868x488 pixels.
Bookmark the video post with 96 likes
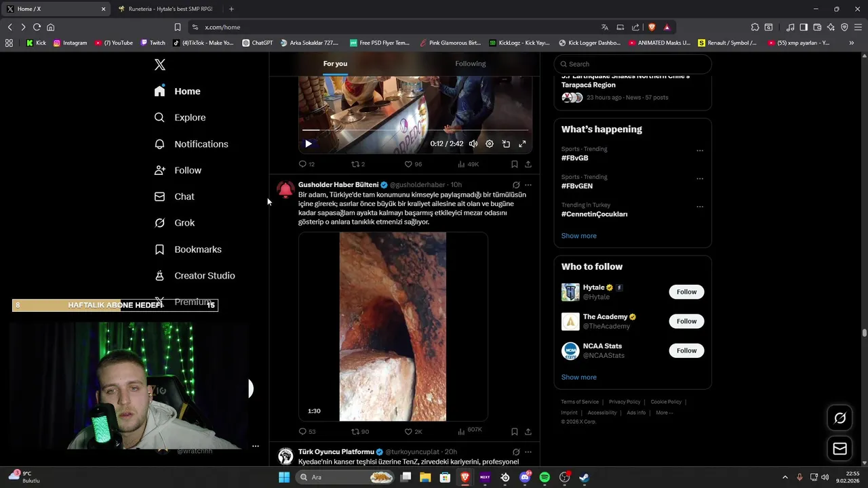pyautogui.click(x=515, y=164)
